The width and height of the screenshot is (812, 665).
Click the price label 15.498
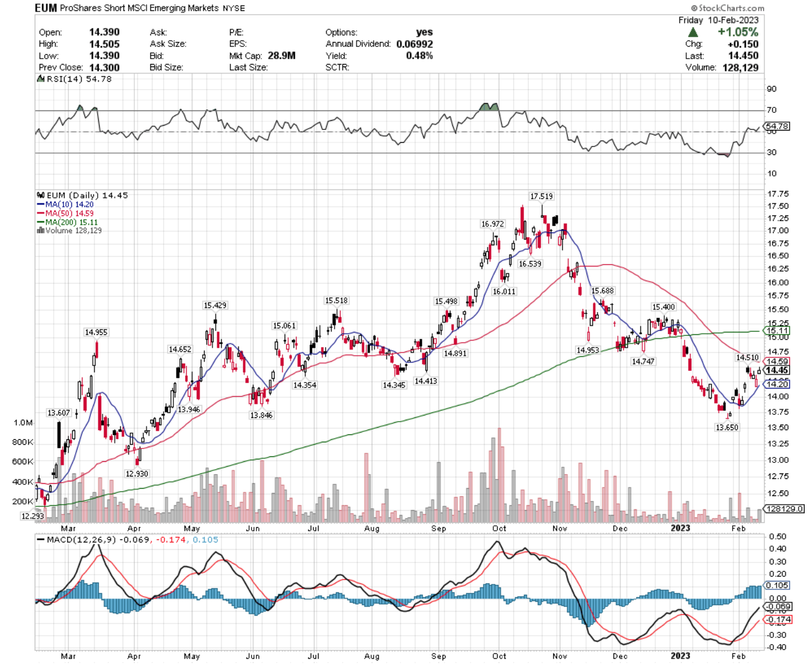446,301
